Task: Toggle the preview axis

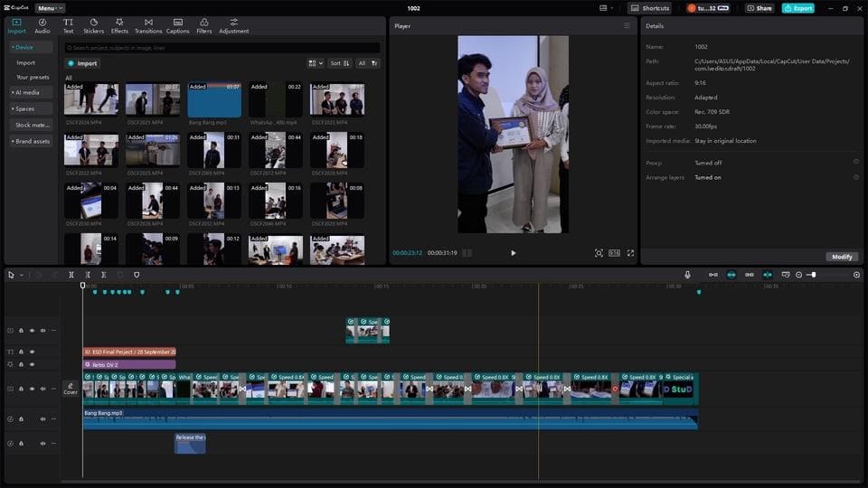Action: pyautogui.click(x=768, y=275)
